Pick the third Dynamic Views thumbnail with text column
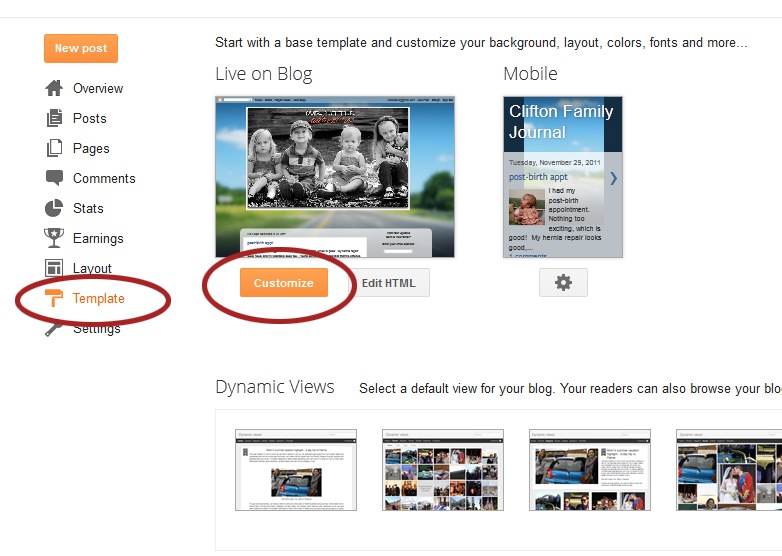 click(590, 470)
